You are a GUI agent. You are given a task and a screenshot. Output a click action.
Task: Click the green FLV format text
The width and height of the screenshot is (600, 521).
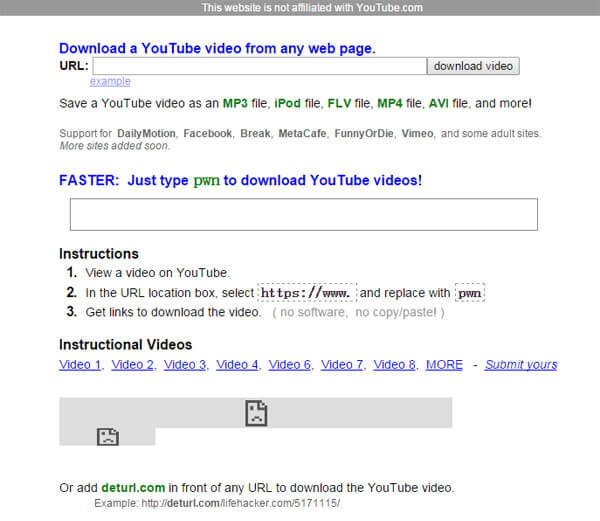[339, 103]
